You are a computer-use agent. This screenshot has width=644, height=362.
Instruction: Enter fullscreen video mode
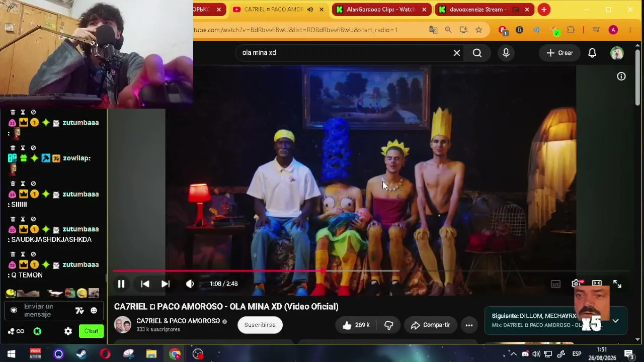[x=617, y=284]
